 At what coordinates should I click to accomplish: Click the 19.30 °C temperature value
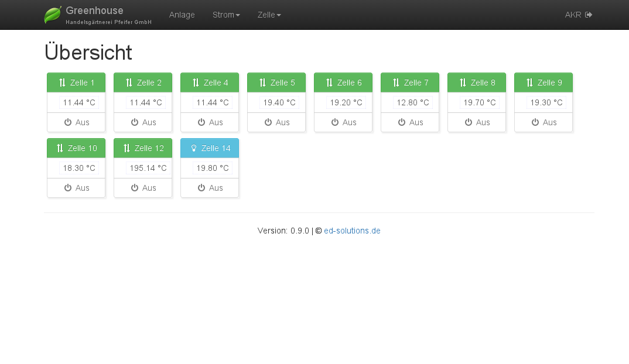[546, 102]
